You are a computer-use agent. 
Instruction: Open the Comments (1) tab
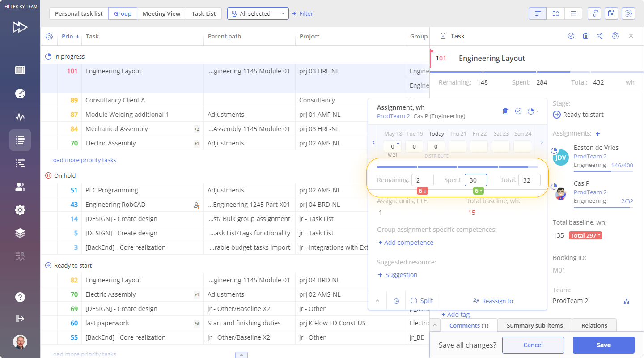click(x=469, y=325)
